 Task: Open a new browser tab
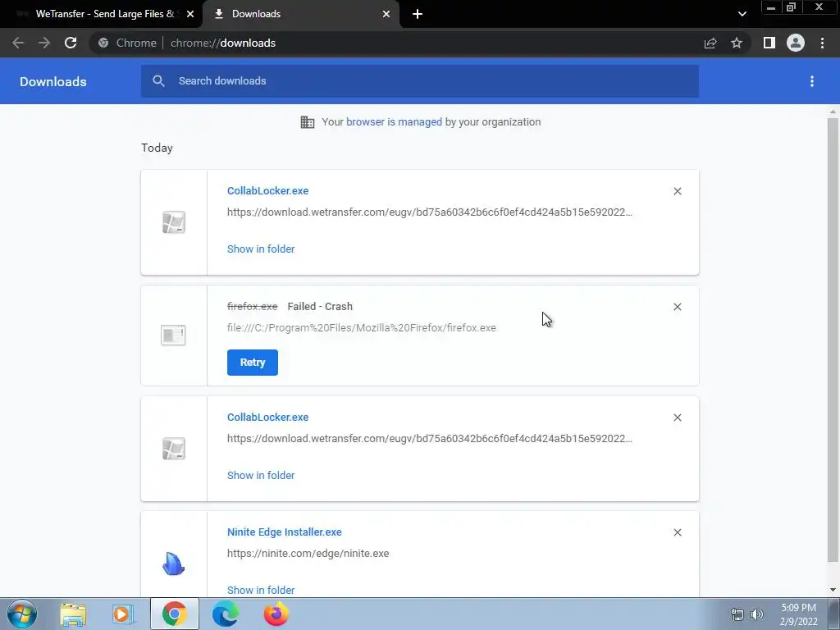point(418,14)
